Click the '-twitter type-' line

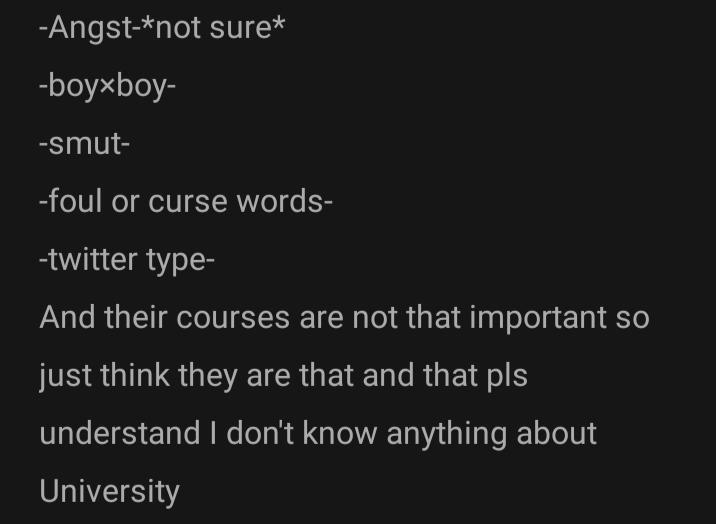127,259
